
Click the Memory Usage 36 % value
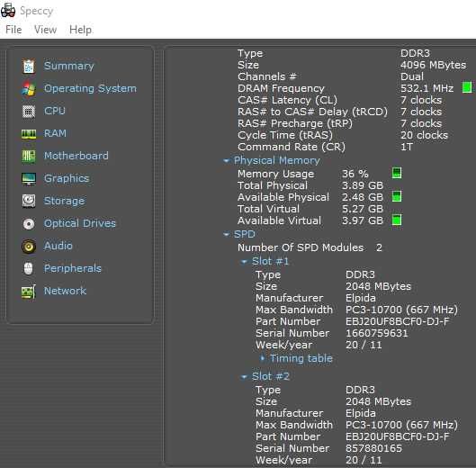coord(355,174)
